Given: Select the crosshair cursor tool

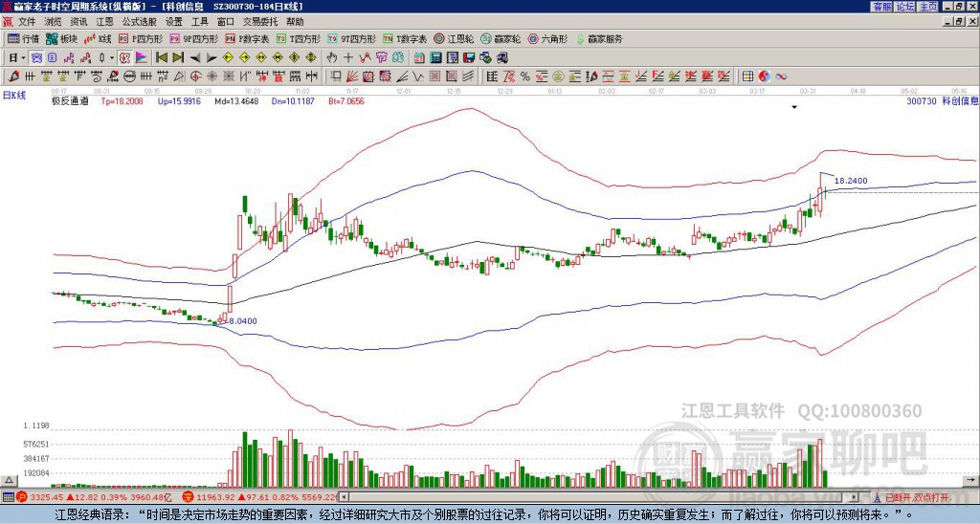Looking at the screenshot, I should click(x=348, y=58).
